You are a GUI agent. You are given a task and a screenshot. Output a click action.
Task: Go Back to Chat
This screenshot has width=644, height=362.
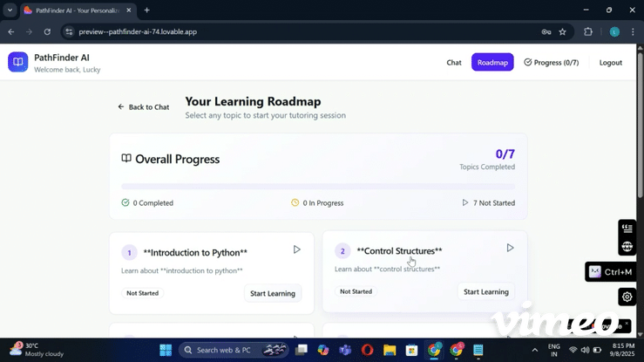(143, 106)
